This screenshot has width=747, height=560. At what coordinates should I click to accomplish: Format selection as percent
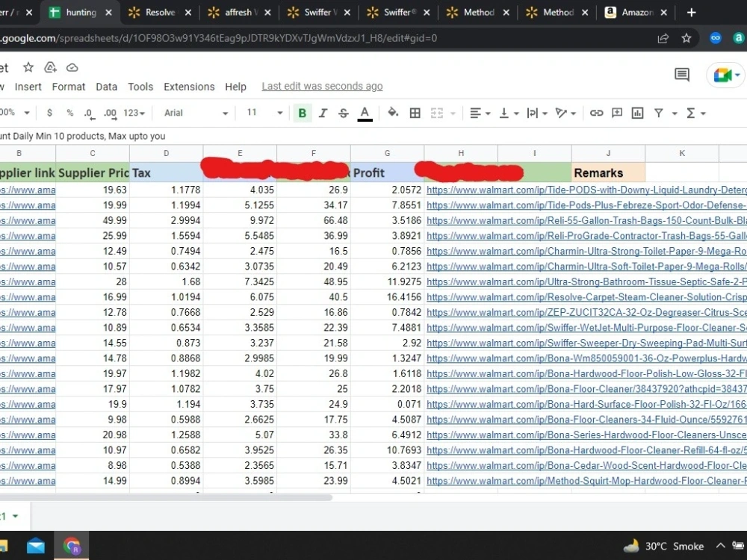point(69,113)
